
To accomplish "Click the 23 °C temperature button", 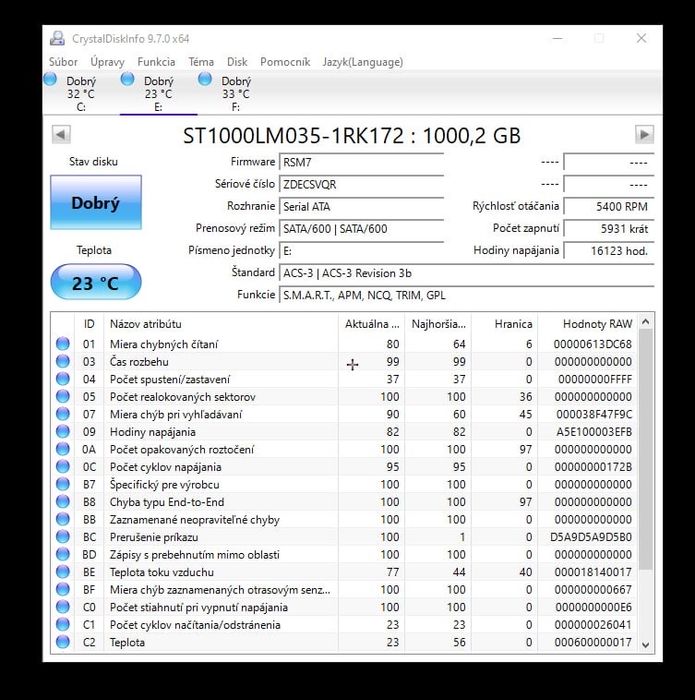I will tap(96, 282).
